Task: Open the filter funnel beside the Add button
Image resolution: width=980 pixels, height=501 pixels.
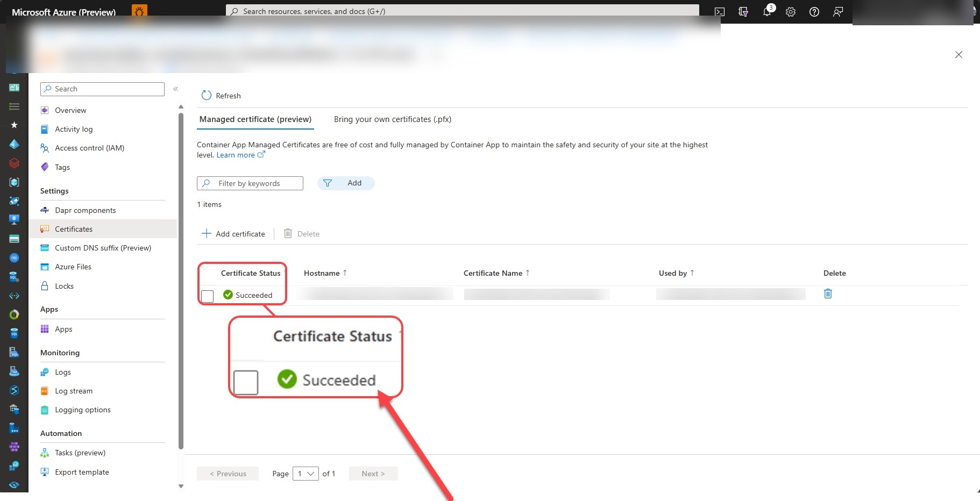Action: [328, 183]
